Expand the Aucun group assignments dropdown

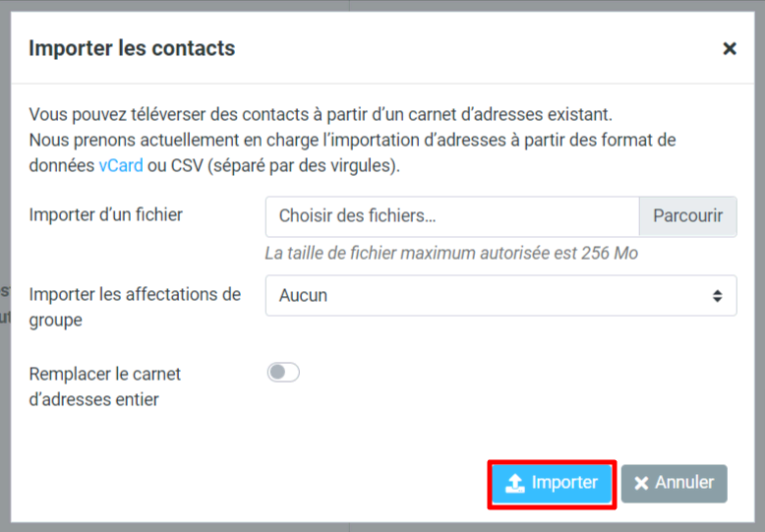click(x=492, y=295)
